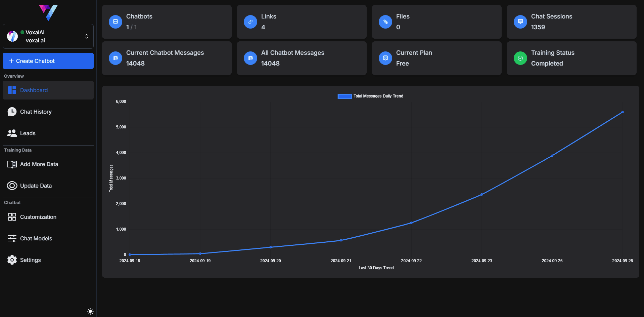The height and width of the screenshot is (317, 644).
Task: Select the Customization grid icon
Action: 12,217
